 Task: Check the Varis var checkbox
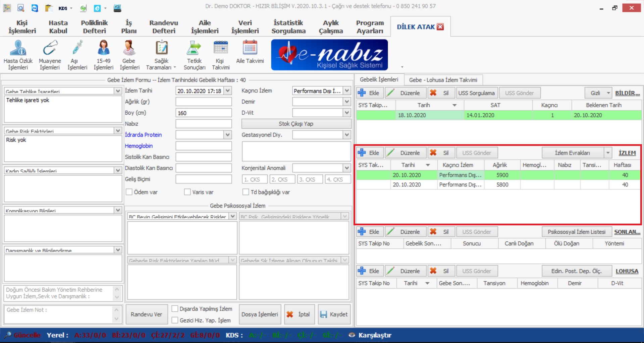click(187, 192)
